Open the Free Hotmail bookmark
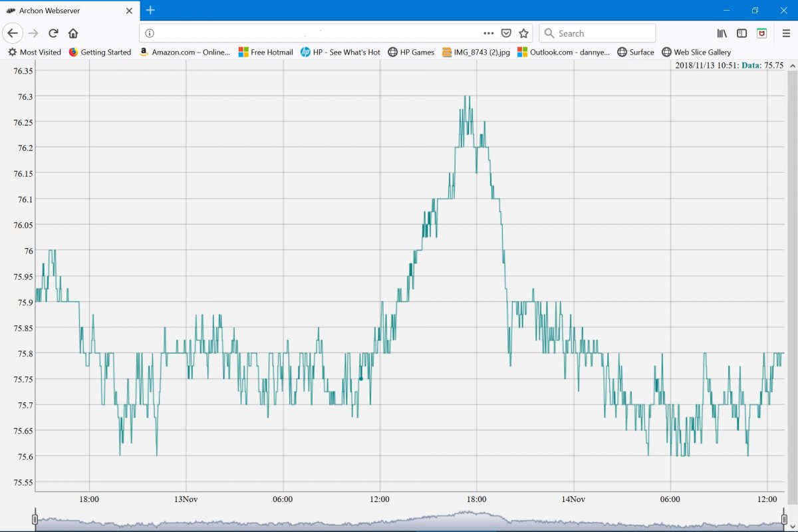This screenshot has width=798, height=532. tap(266, 52)
